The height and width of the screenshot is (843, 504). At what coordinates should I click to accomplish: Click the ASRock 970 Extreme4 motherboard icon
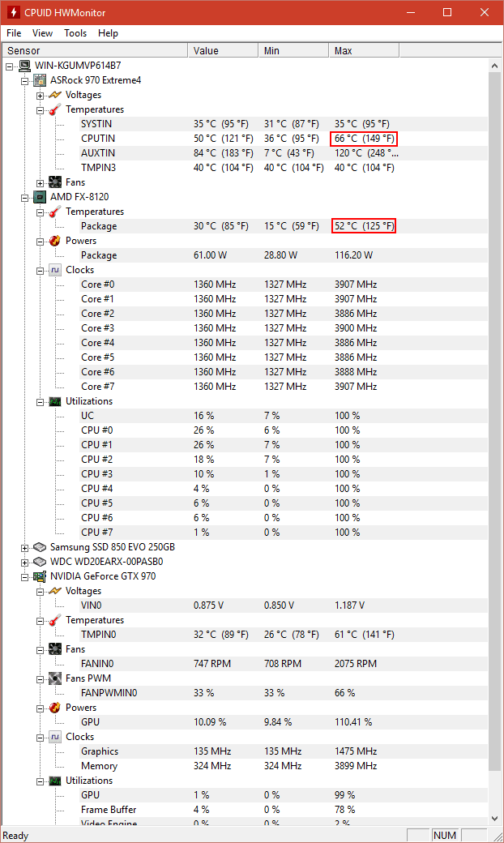point(40,80)
